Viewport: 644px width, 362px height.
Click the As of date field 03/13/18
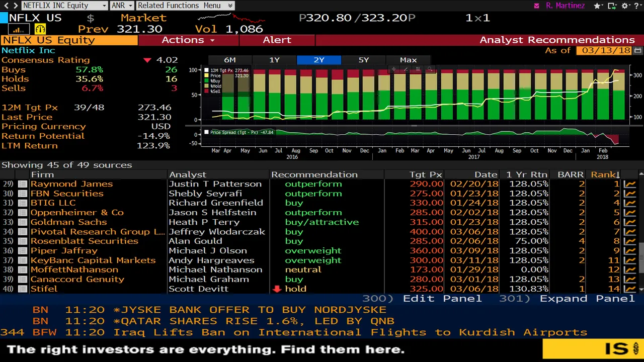[605, 50]
